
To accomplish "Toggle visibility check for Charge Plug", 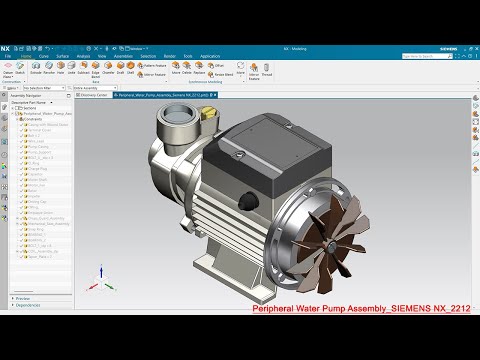I will pos(21,169).
